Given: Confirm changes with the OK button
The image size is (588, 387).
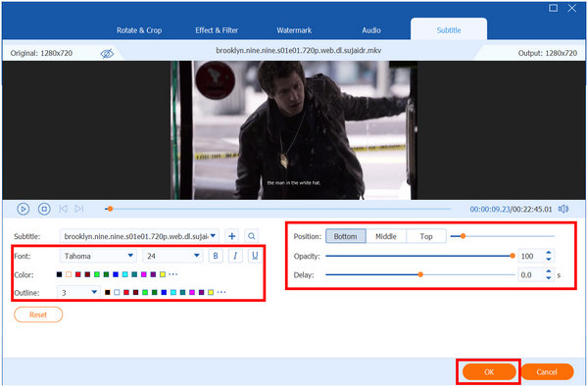Looking at the screenshot, I should tap(489, 372).
